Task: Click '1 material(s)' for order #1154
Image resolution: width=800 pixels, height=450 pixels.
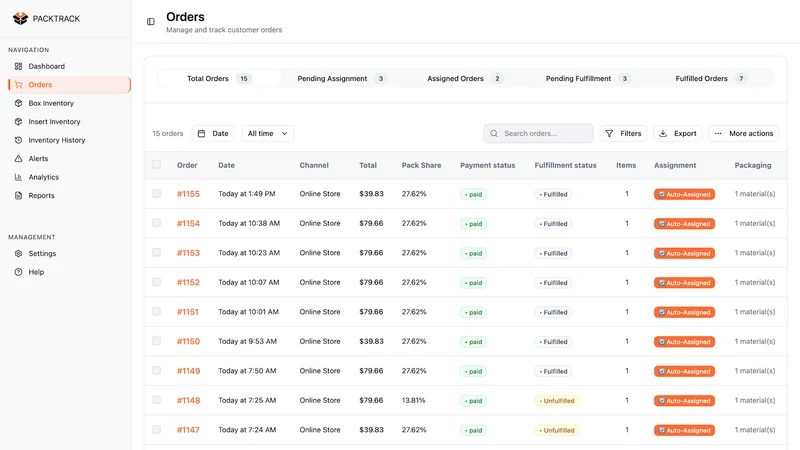Action: click(755, 223)
